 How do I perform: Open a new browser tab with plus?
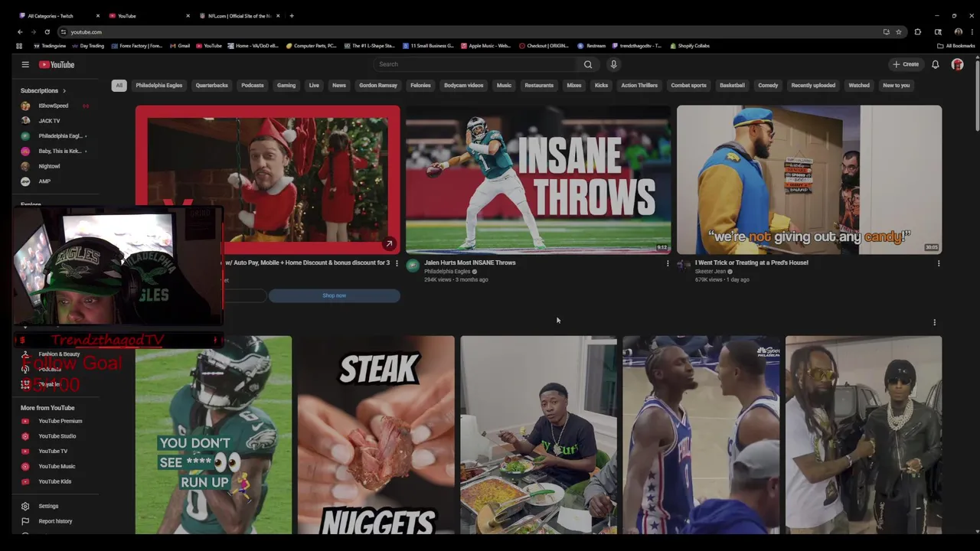click(292, 15)
